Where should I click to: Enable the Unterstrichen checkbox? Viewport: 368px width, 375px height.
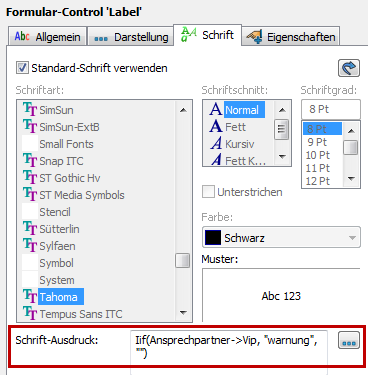tap(208, 192)
